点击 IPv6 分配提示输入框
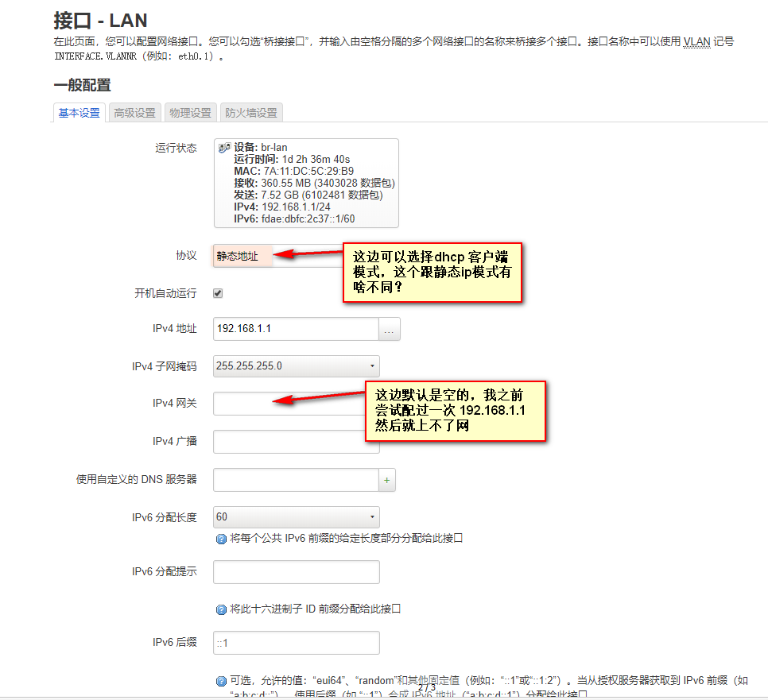Image resolution: width=768 pixels, height=700 pixels. (x=296, y=572)
